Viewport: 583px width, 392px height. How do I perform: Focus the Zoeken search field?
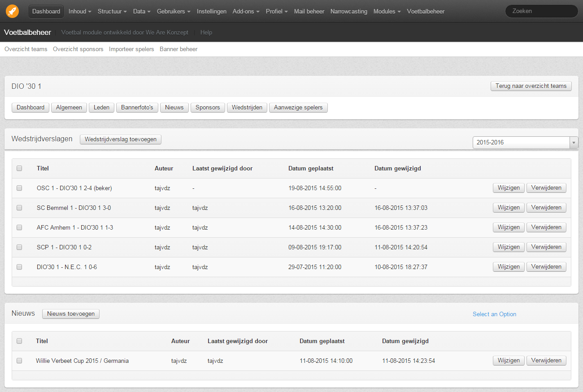541,11
